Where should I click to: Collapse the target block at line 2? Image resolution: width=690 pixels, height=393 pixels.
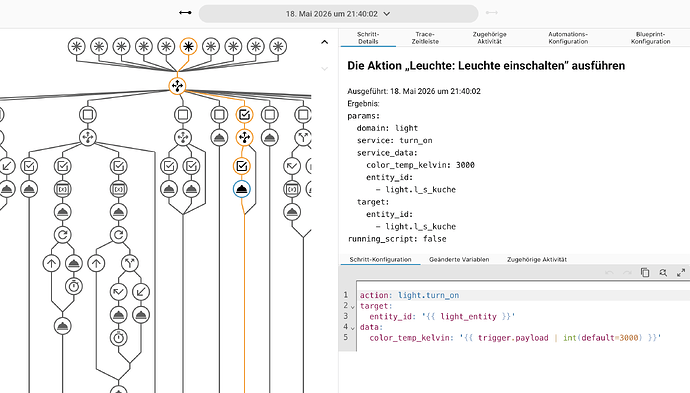click(352, 307)
